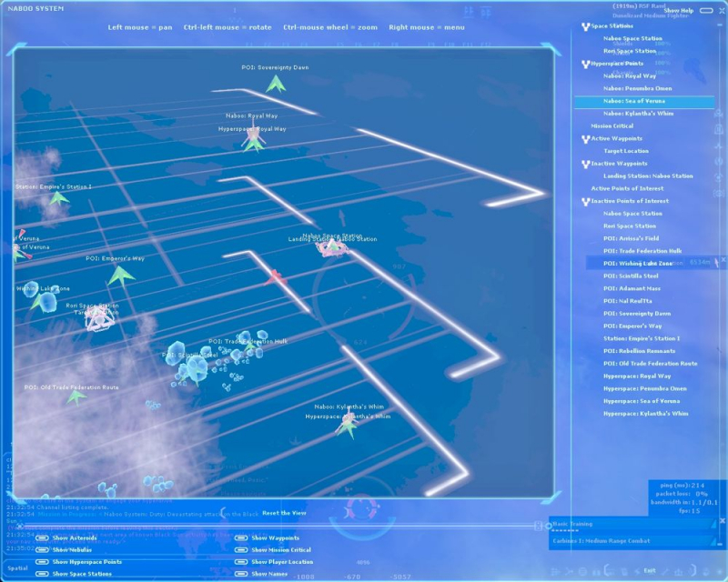Click the Show Help button

point(678,11)
